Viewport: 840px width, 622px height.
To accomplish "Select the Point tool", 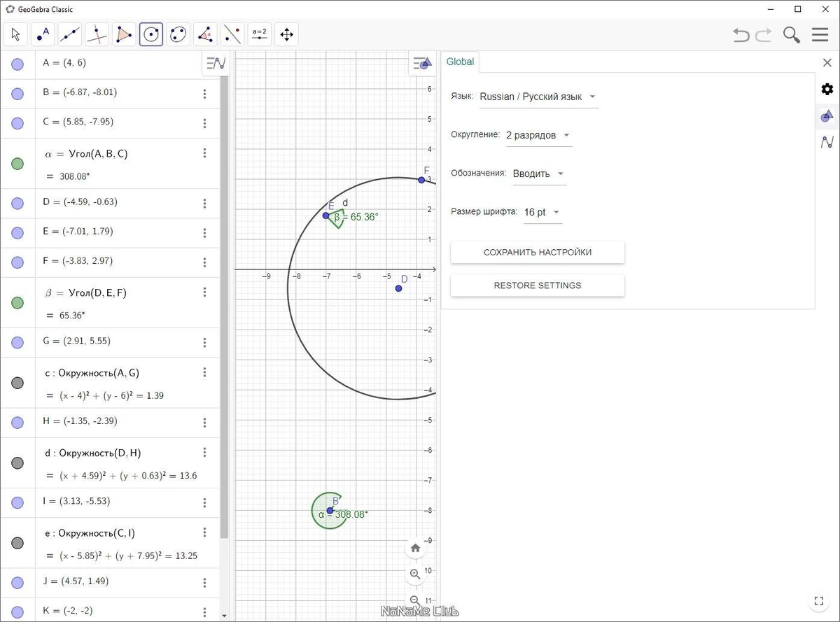I will pos(43,34).
